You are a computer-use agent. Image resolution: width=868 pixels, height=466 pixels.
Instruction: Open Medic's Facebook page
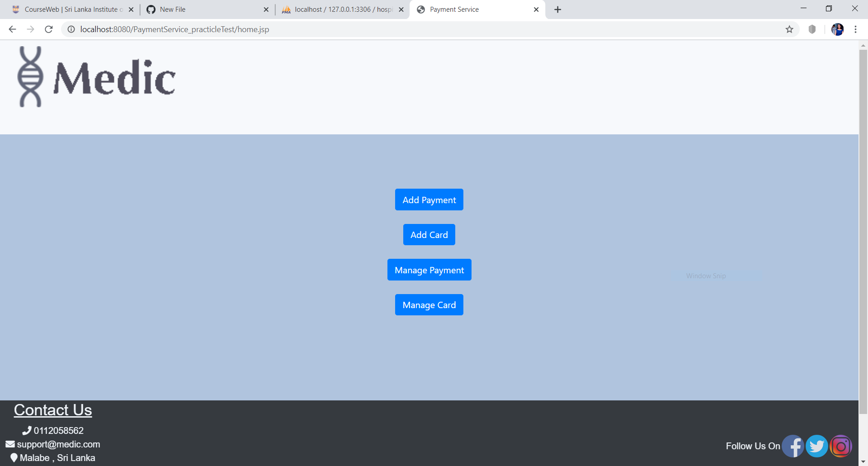pos(793,446)
